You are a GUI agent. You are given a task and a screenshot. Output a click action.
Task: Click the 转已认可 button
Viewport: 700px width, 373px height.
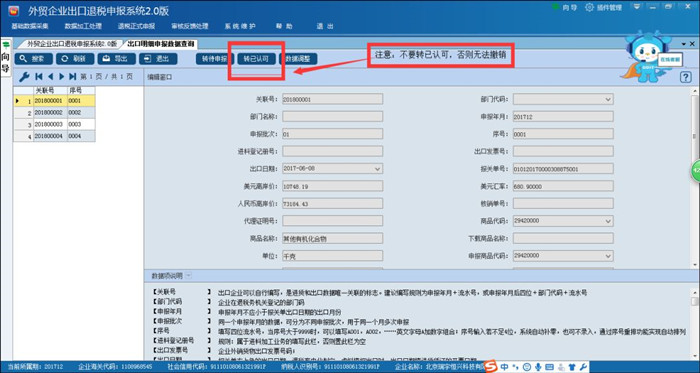coord(256,59)
